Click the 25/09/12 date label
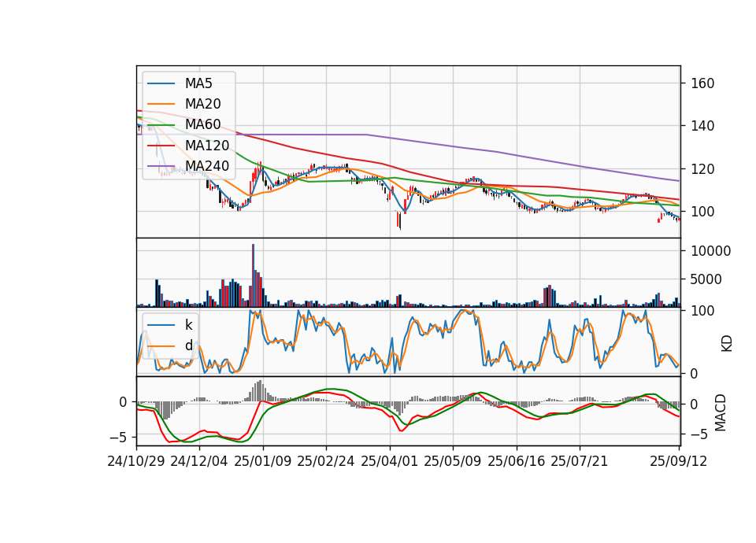 [x=679, y=461]
